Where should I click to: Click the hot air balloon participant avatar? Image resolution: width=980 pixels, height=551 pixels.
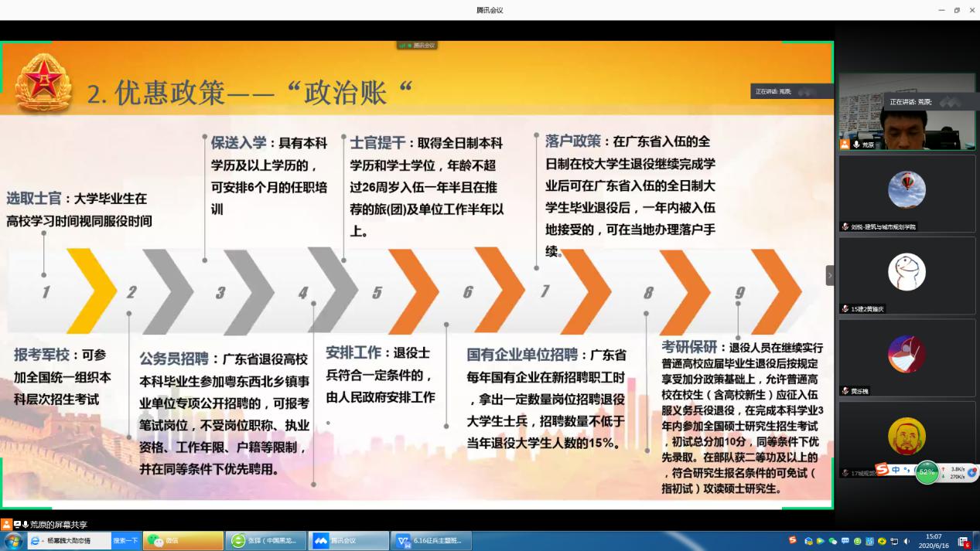[907, 189]
